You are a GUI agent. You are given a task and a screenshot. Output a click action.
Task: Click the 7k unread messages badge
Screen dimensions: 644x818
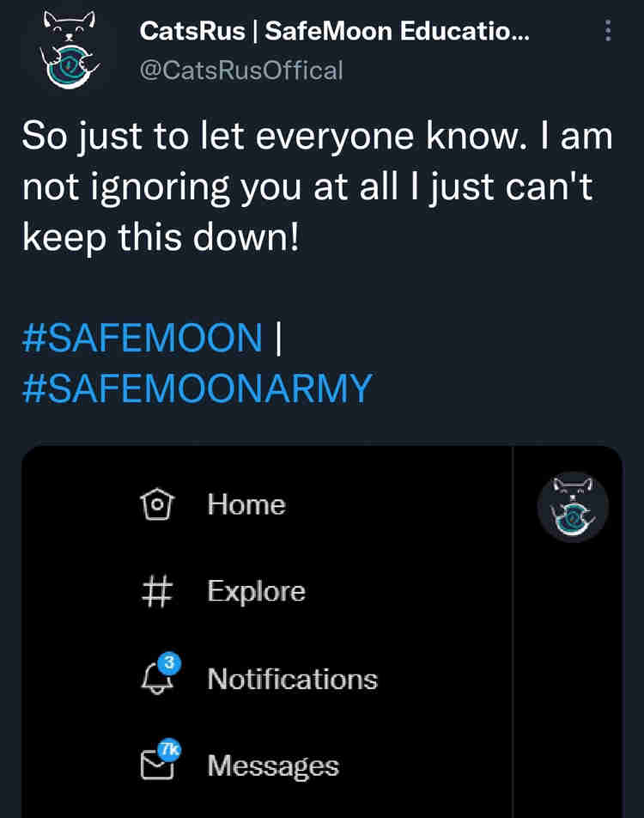click(x=170, y=749)
